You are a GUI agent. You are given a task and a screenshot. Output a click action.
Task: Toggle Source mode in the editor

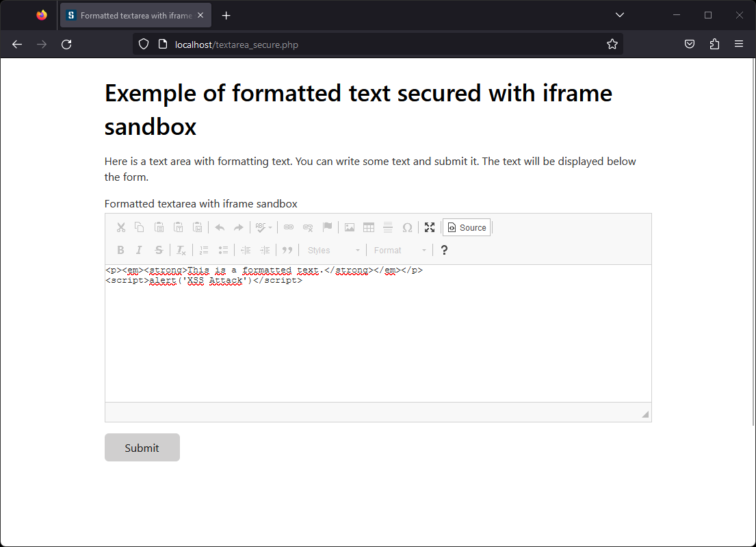[467, 227]
